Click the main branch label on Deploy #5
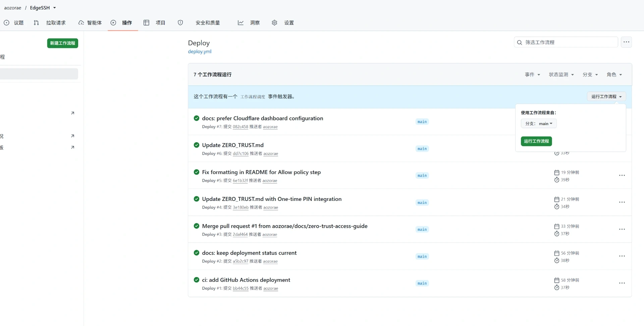Screen dimensions: 644x326 422,176
